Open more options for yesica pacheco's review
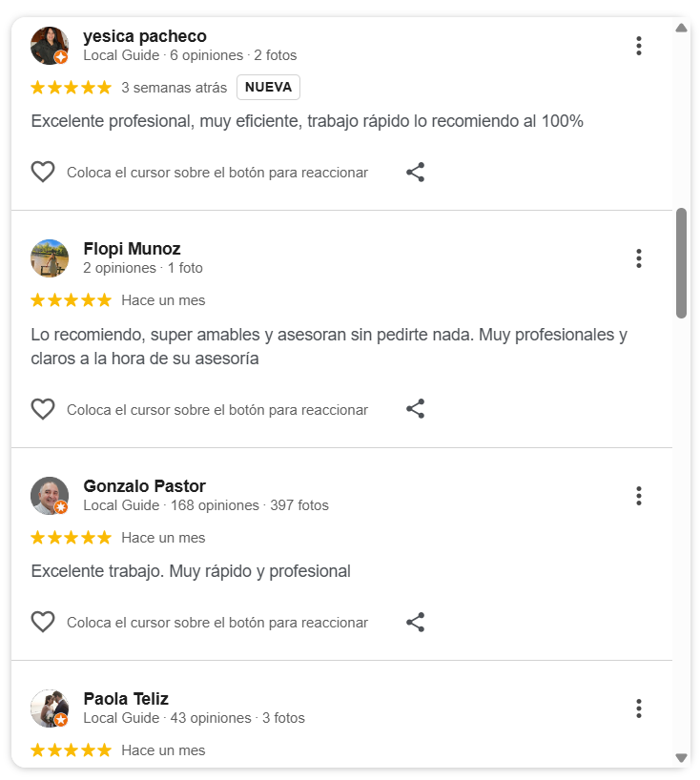The image size is (700, 780). (638, 46)
